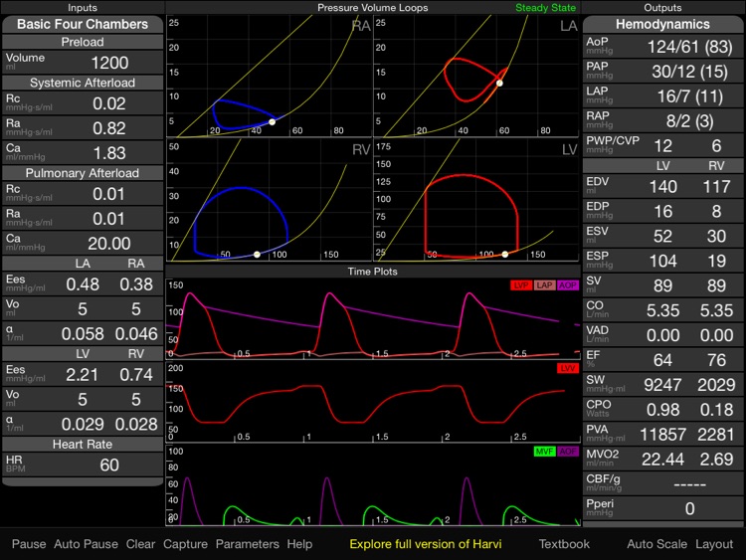This screenshot has width=746, height=560.
Task: Open the Basic Four Chambers model selector
Action: click(83, 24)
